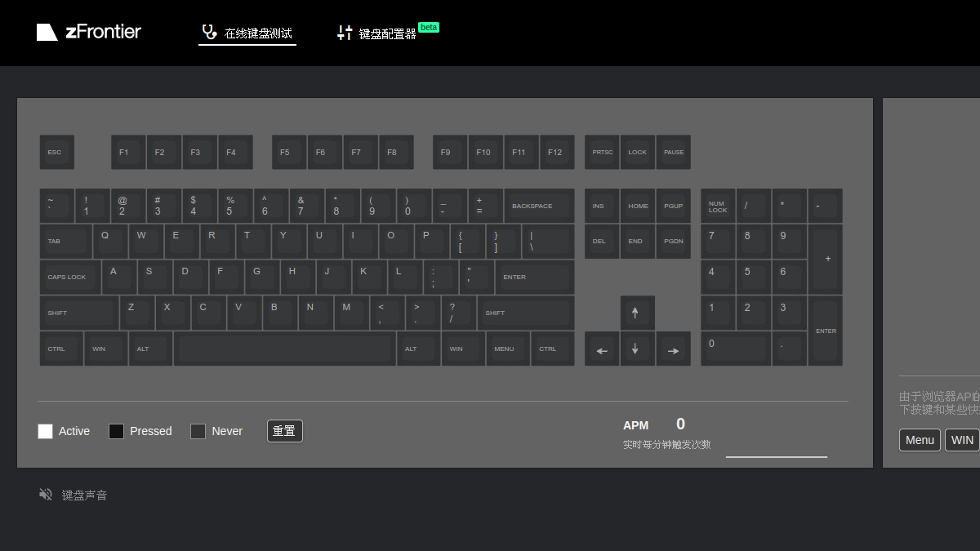Click the BACKSPACE key on virtual keyboard
Screen dimensions: 980x551
click(x=539, y=206)
